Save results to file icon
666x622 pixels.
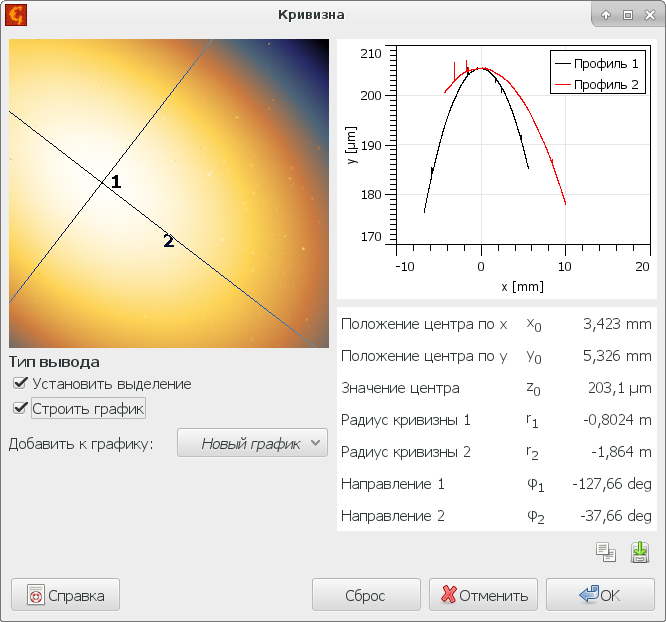(640, 552)
